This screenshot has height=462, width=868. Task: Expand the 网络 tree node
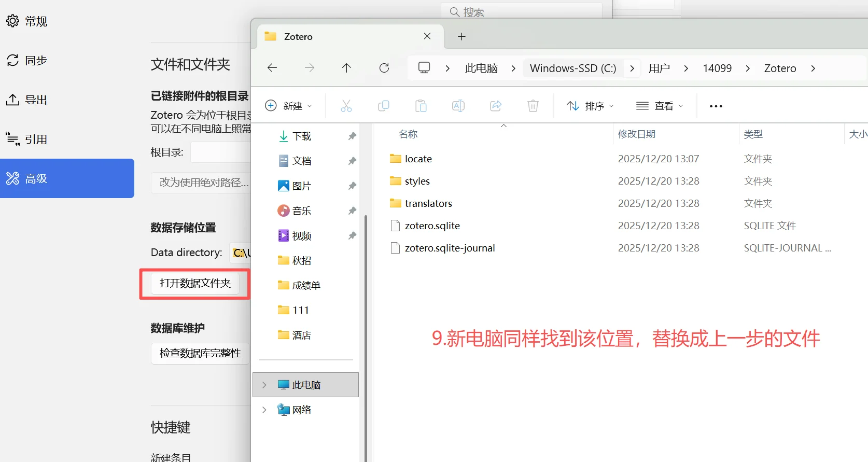pyautogui.click(x=264, y=410)
